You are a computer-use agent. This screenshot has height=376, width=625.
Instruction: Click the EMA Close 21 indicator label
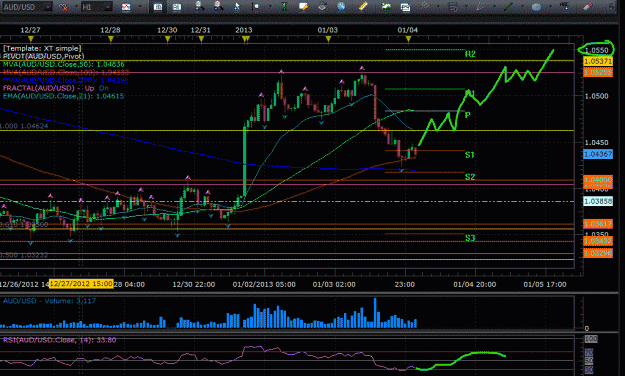pos(63,96)
